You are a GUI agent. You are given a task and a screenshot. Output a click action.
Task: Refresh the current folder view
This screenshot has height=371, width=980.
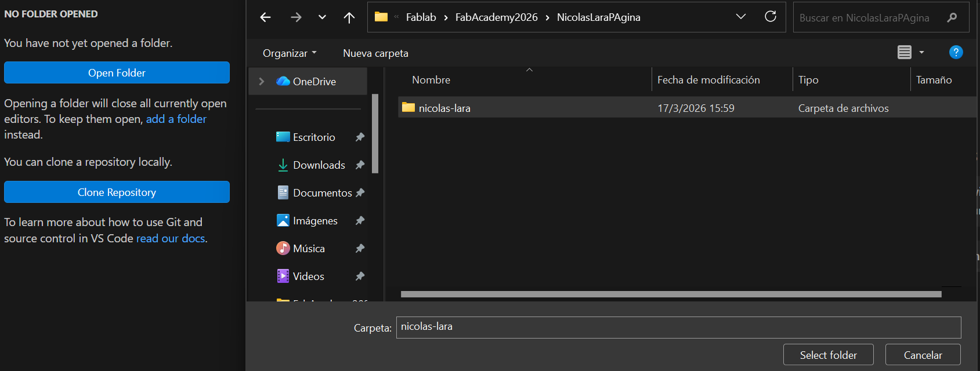[771, 17]
